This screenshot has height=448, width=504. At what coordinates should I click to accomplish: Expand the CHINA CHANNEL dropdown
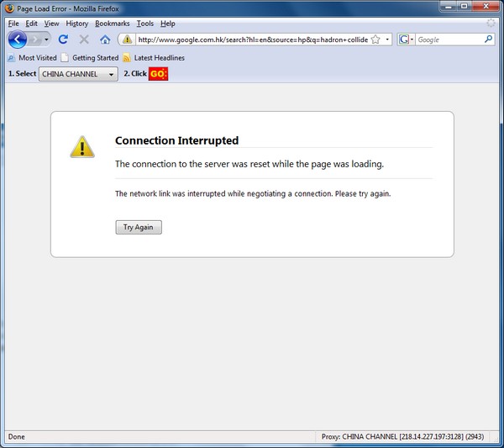78,74
